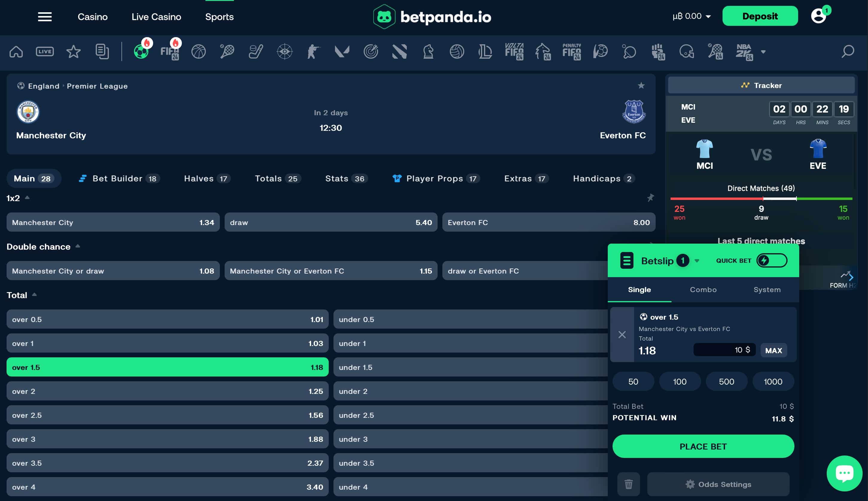Viewport: 868px width, 501px height.
Task: Select the Counter-Strike esports icon
Action: 314,51
